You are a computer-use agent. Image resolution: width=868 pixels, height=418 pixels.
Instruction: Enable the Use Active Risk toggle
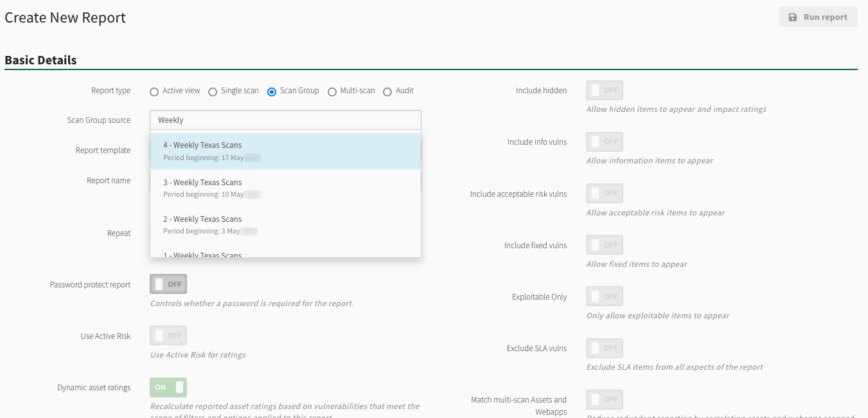(x=168, y=336)
